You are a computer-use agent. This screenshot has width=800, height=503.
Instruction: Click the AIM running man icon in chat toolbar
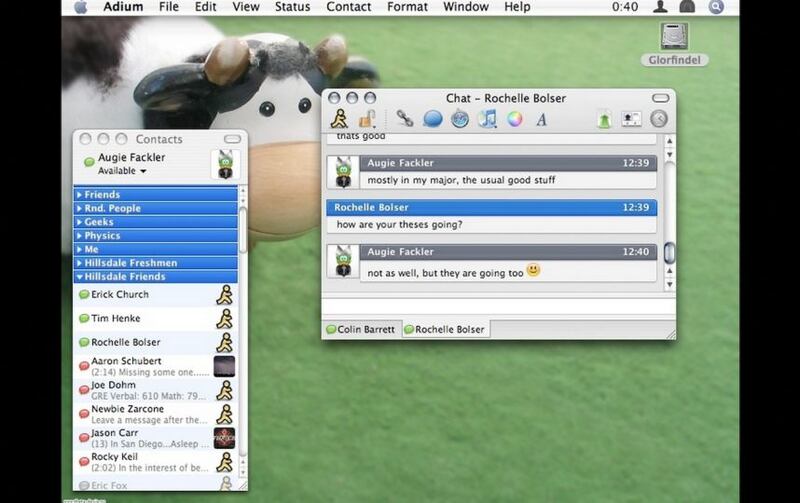click(339, 119)
